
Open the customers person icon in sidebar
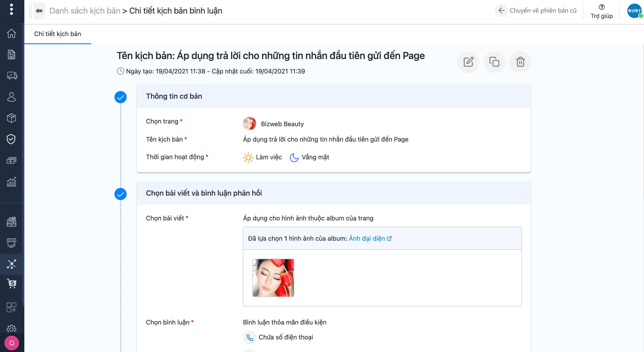11,97
